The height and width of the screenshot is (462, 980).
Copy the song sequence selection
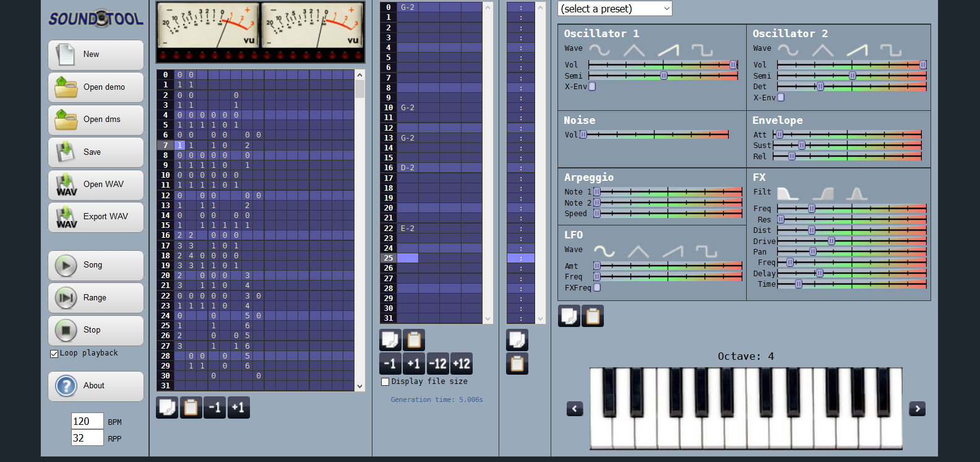point(167,408)
